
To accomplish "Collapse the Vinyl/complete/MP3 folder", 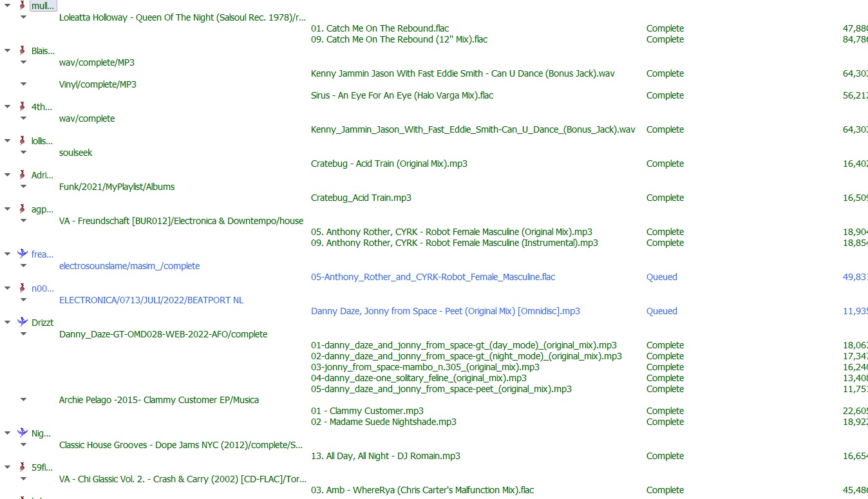I will point(24,84).
